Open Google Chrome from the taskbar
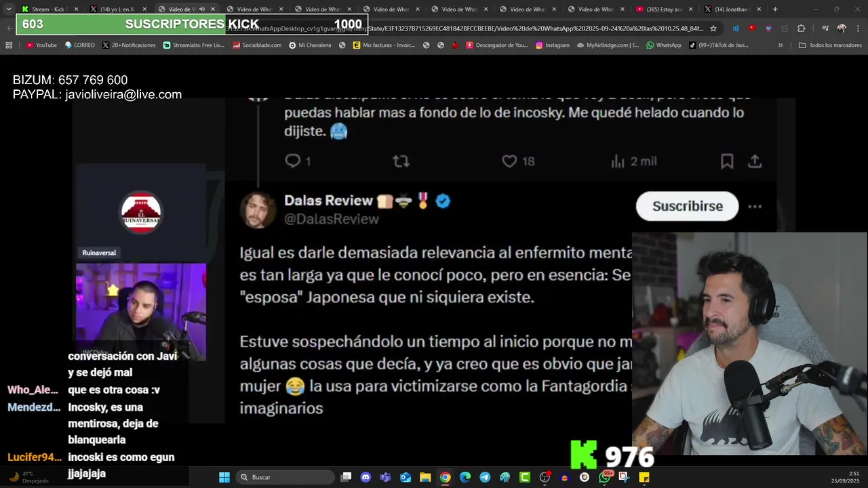The height and width of the screenshot is (488, 868). point(445,477)
